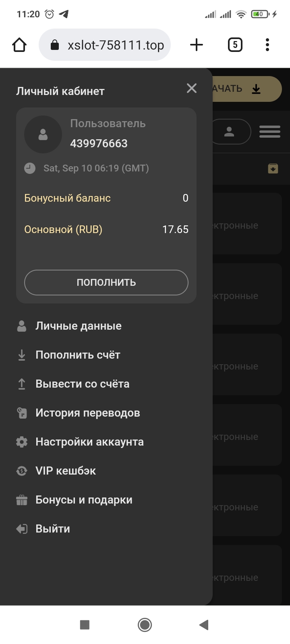Open a new browser tab with plus
The width and height of the screenshot is (290, 644).
(x=196, y=45)
